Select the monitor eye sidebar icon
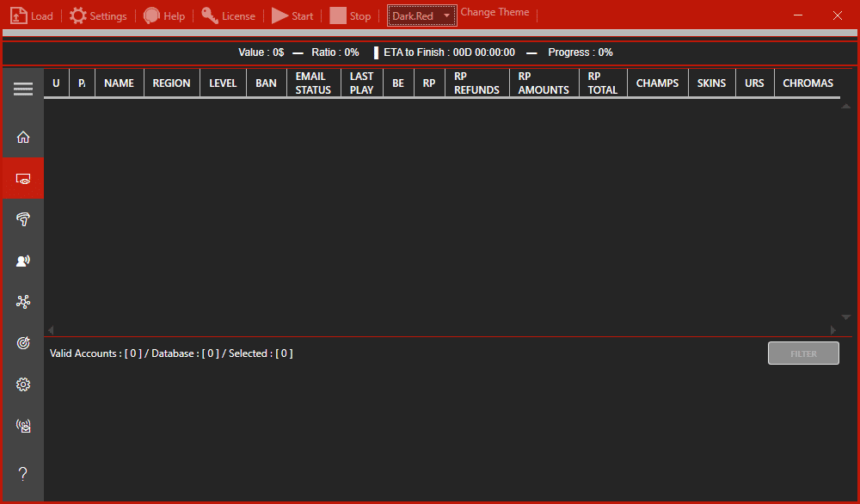The image size is (860, 504). [23, 179]
